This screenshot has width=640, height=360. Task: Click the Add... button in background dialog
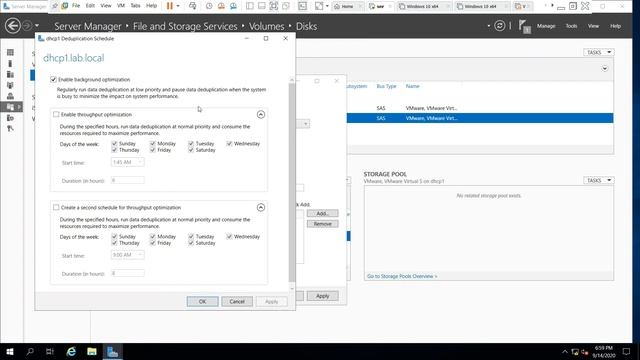(322, 213)
